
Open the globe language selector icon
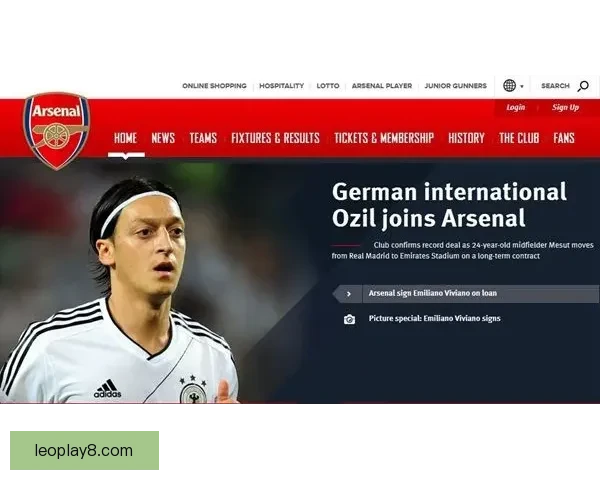(509, 85)
